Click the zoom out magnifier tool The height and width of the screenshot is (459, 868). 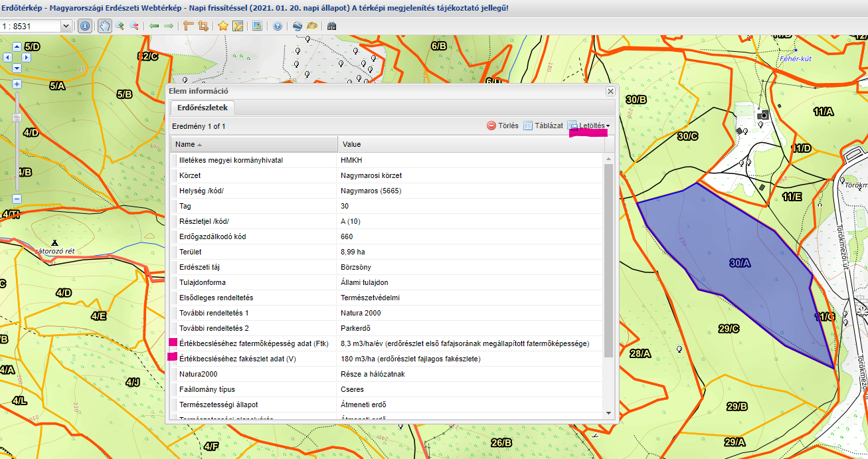134,26
